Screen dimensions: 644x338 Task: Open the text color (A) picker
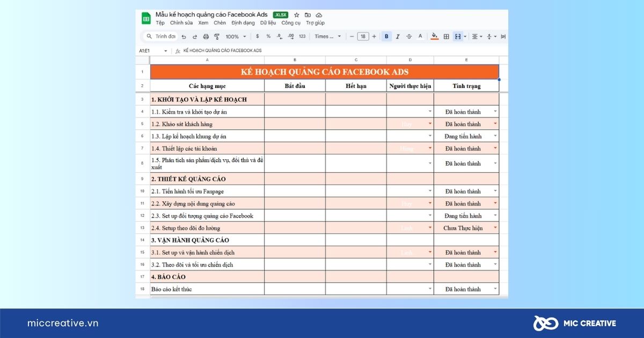point(420,36)
